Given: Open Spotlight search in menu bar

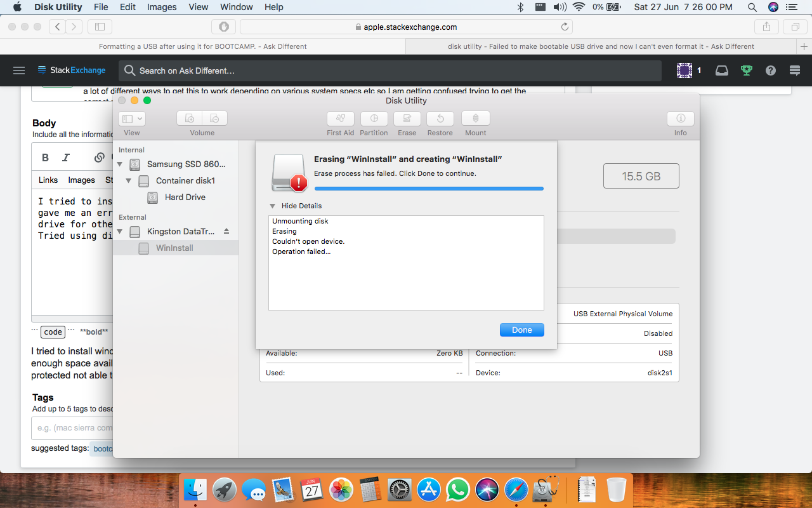Looking at the screenshot, I should (752, 7).
